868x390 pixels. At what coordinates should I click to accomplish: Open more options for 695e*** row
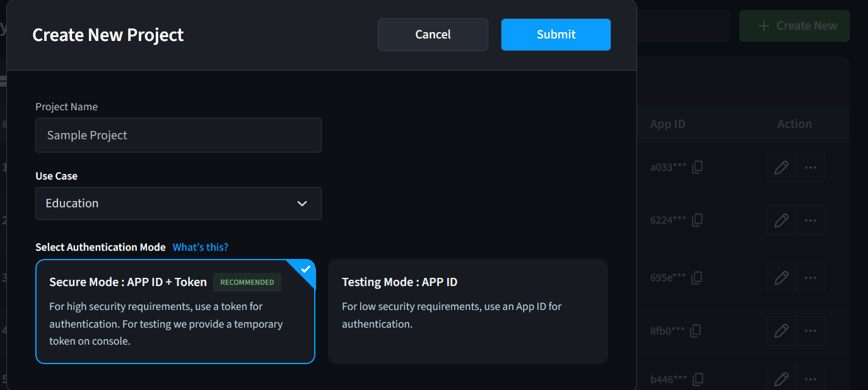811,277
